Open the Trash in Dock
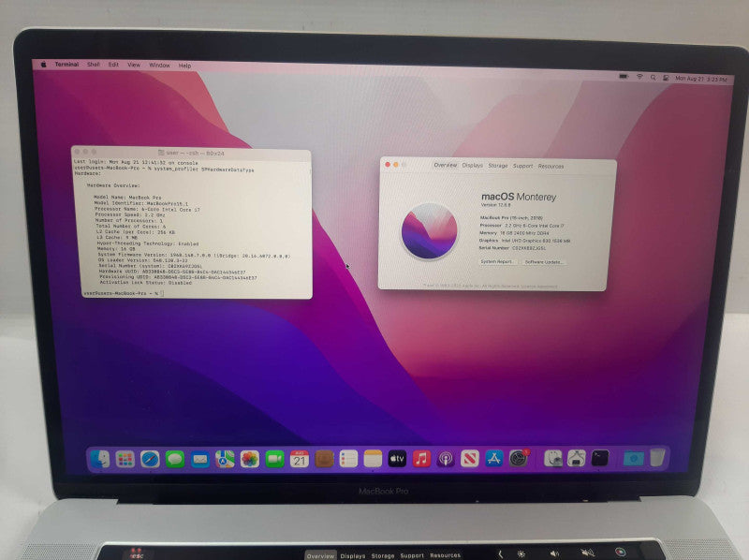The image size is (749, 560). point(657,457)
